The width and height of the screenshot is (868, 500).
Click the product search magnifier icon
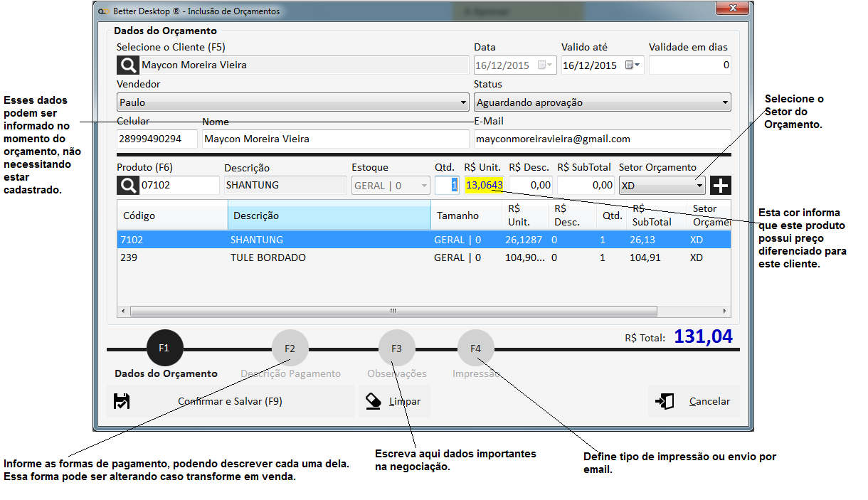tap(127, 186)
